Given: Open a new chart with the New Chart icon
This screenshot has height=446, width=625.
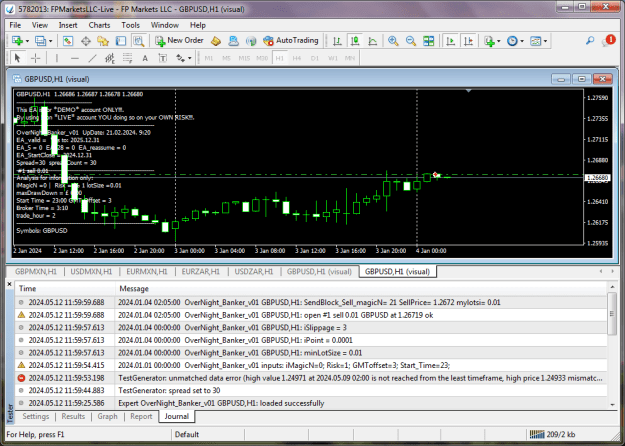Looking at the screenshot, I should click(x=18, y=41).
